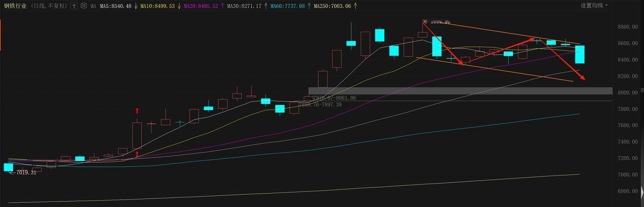Click the 7800.00 price axis label
This screenshot has height=207, width=644.
(627, 109)
